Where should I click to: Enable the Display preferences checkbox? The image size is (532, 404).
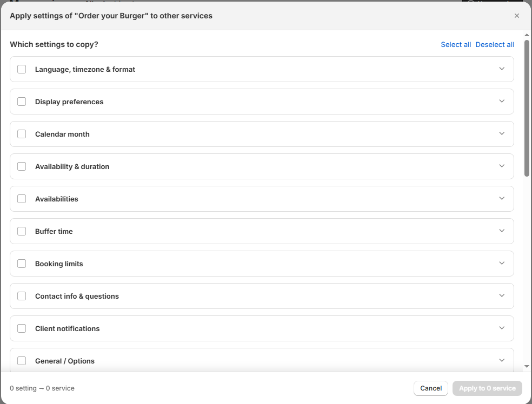click(x=22, y=102)
